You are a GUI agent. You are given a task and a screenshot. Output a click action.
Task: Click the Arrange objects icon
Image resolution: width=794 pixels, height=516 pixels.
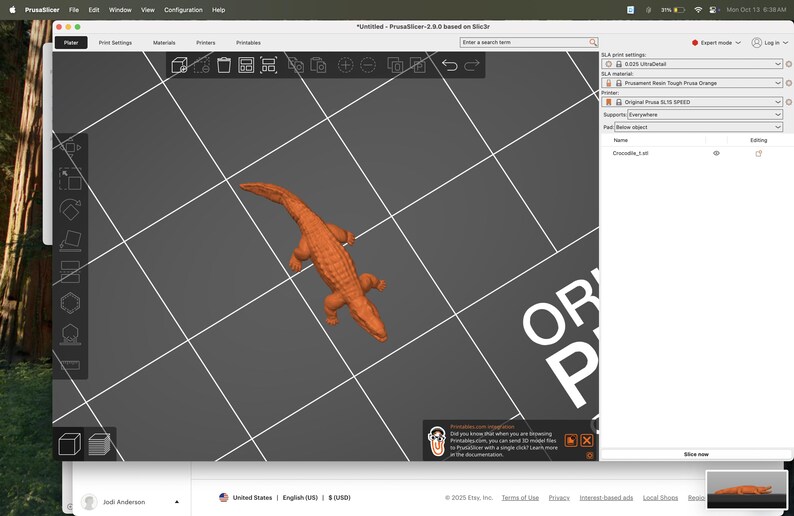pyautogui.click(x=246, y=65)
